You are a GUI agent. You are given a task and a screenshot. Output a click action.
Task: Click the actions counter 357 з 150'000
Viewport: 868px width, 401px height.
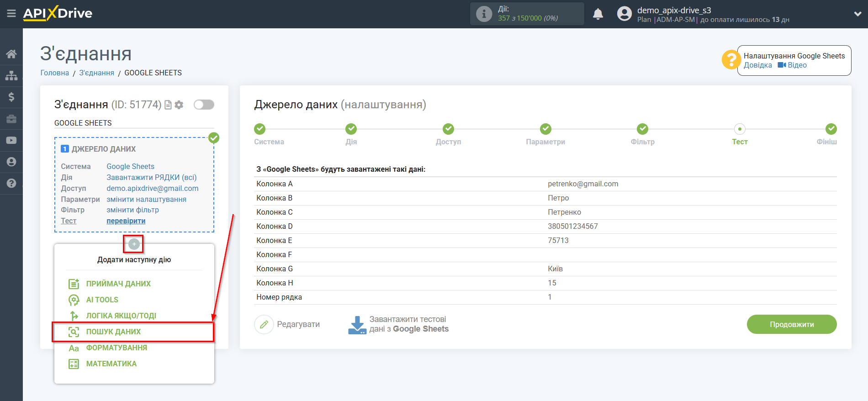pyautogui.click(x=528, y=18)
